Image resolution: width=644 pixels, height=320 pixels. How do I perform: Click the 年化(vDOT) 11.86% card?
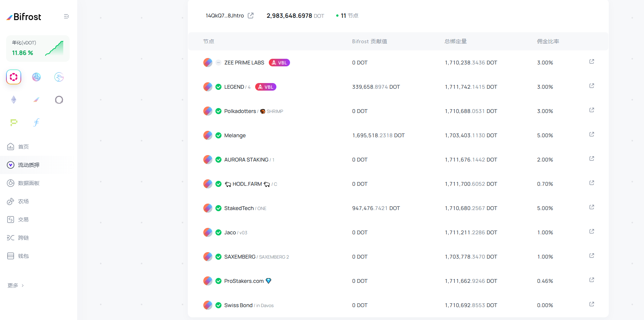click(38, 49)
